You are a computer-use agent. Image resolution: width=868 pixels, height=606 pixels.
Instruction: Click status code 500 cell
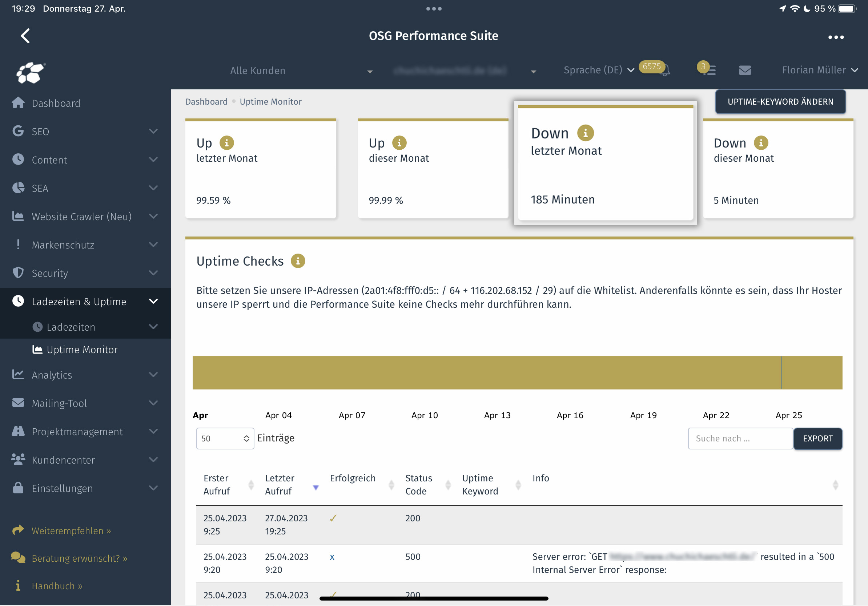(x=413, y=557)
